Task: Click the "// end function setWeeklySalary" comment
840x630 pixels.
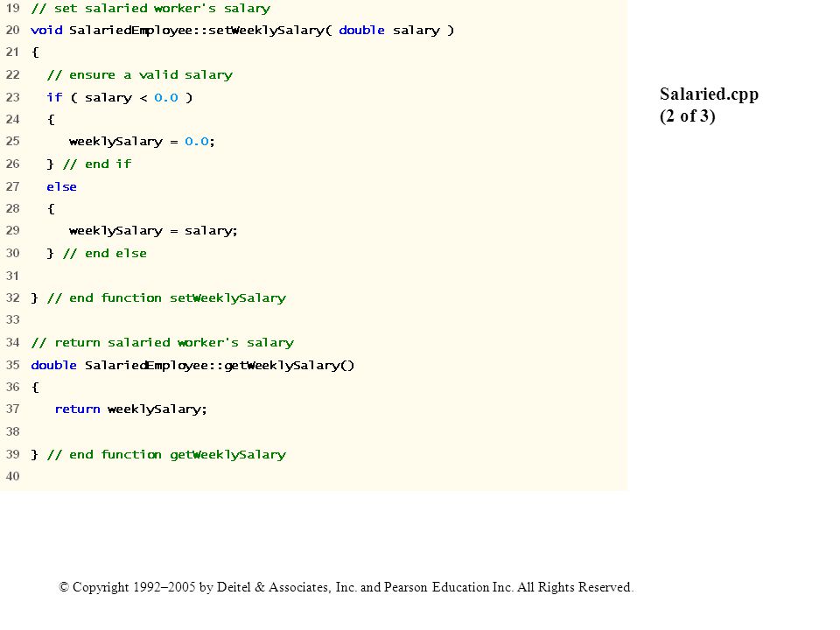Action: pyautogui.click(x=166, y=297)
